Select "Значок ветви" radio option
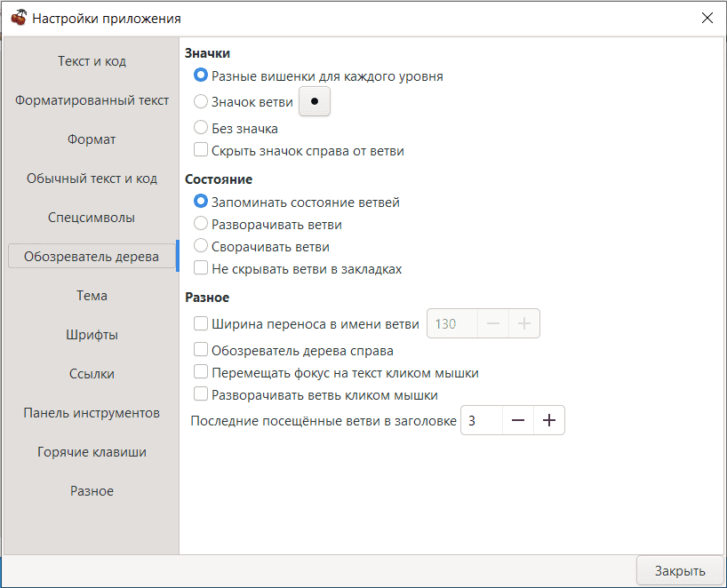This screenshot has width=727, height=588. coord(201,102)
